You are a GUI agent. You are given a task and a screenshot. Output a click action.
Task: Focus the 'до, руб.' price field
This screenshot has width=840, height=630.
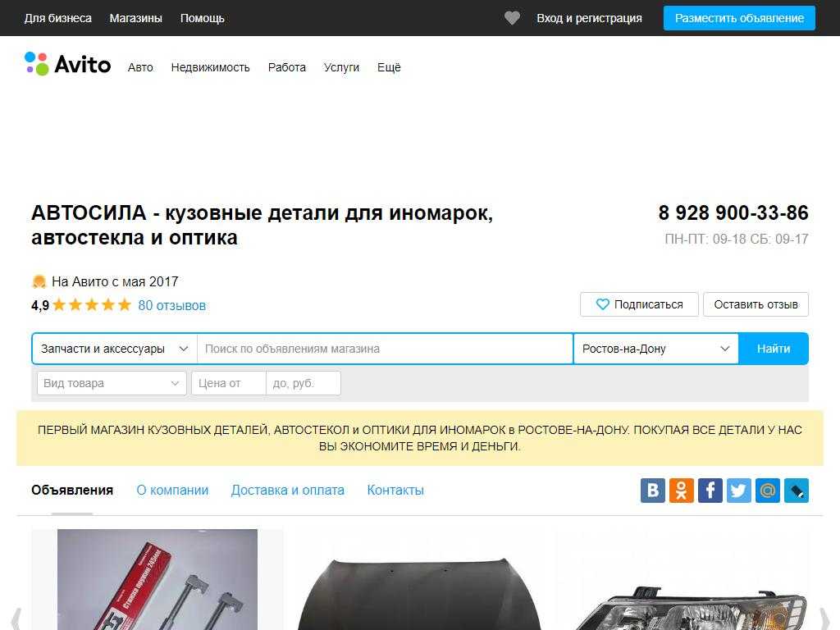click(x=304, y=384)
